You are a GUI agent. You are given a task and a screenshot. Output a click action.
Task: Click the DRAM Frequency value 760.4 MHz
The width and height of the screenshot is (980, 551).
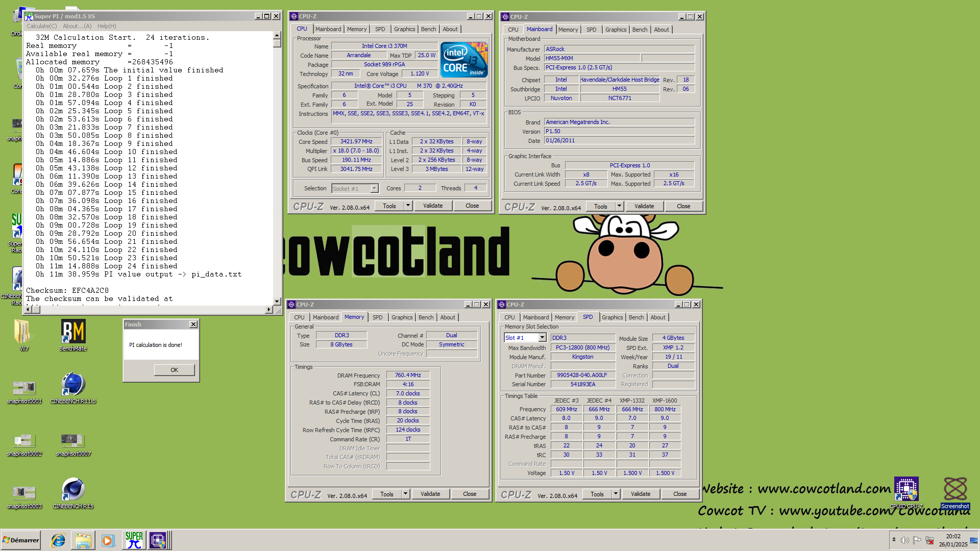point(408,375)
